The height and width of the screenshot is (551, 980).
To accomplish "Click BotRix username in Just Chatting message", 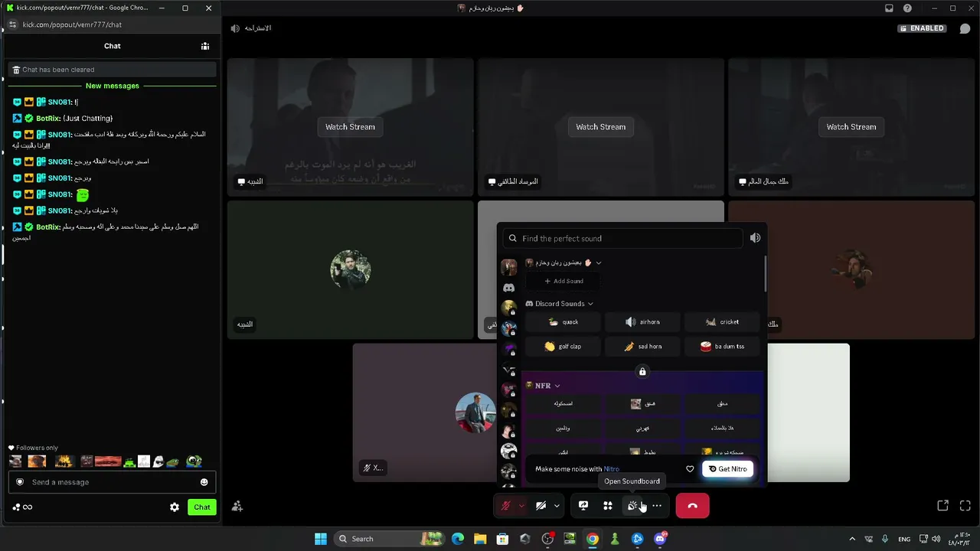I will pyautogui.click(x=47, y=119).
